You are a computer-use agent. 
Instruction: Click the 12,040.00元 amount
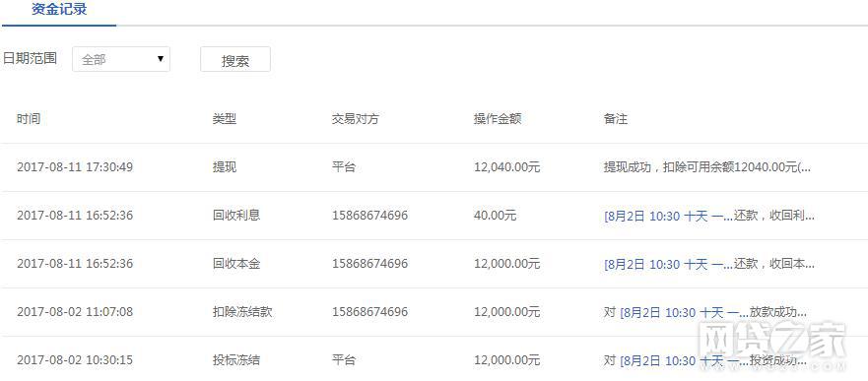(x=507, y=167)
